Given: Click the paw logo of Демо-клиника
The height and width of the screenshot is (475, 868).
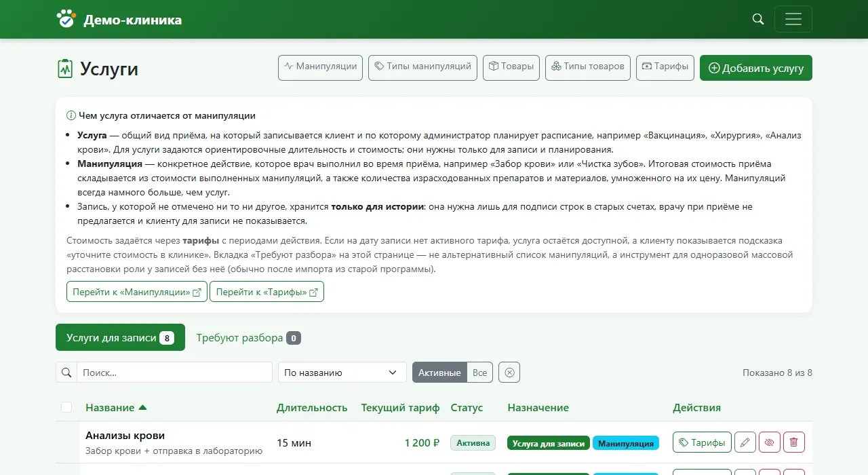Looking at the screenshot, I should [66, 19].
